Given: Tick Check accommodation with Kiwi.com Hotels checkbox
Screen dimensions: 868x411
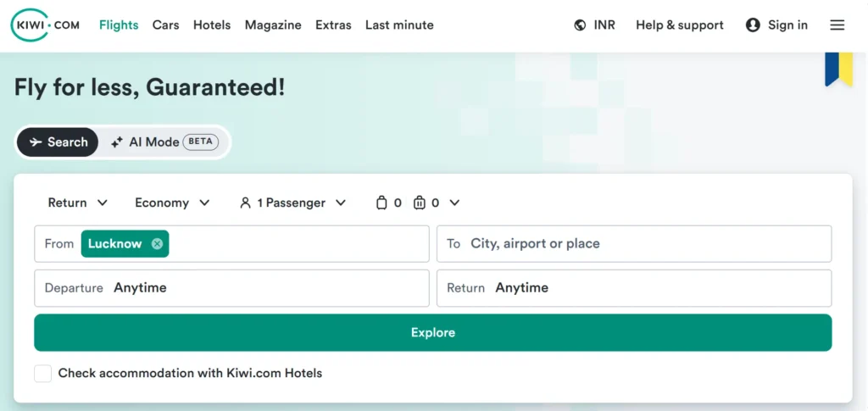Looking at the screenshot, I should [x=42, y=374].
